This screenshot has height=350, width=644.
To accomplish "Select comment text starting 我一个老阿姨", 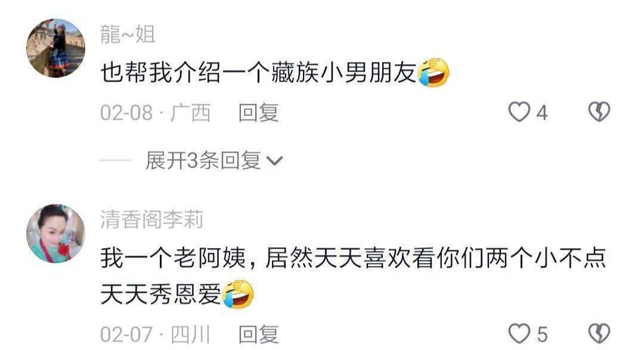I will pos(353,275).
